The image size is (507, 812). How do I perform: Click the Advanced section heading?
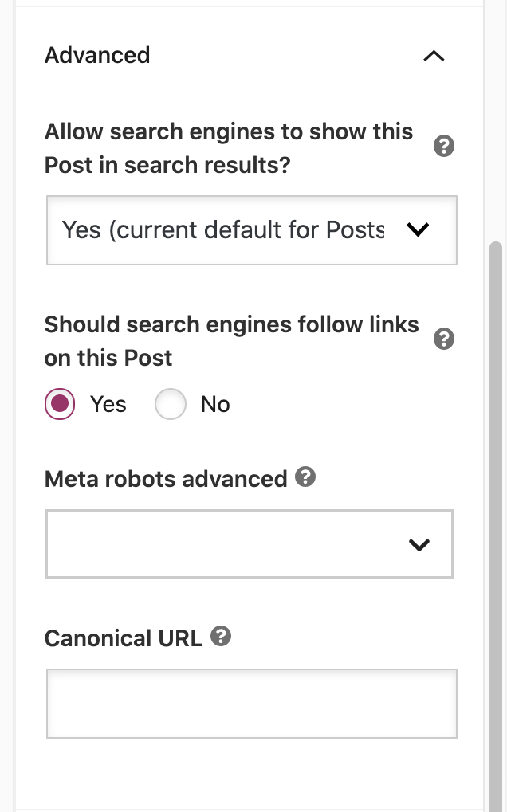tap(97, 55)
